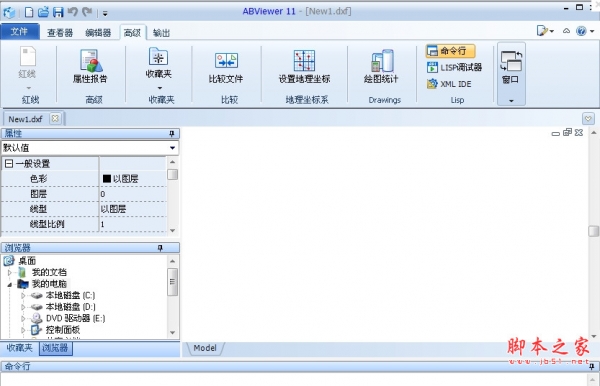
Task: Open the 文件 menu tab
Action: (x=20, y=31)
